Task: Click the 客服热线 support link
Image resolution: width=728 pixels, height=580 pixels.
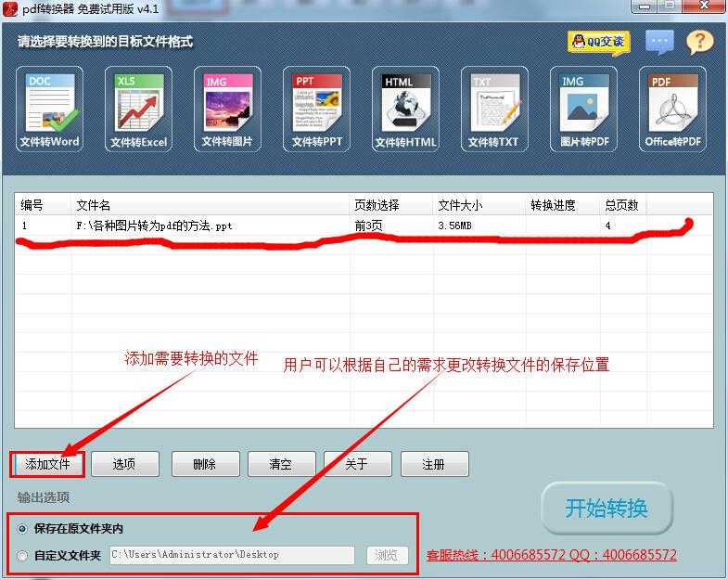Action: (x=551, y=555)
